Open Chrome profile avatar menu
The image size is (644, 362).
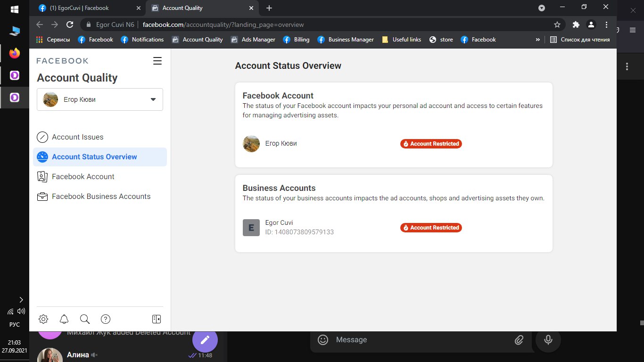pyautogui.click(x=591, y=25)
